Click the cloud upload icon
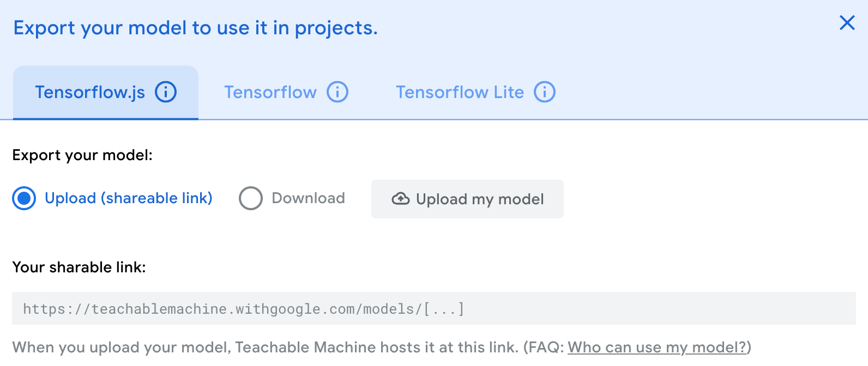Viewport: 868px width, 366px height. 401,199
